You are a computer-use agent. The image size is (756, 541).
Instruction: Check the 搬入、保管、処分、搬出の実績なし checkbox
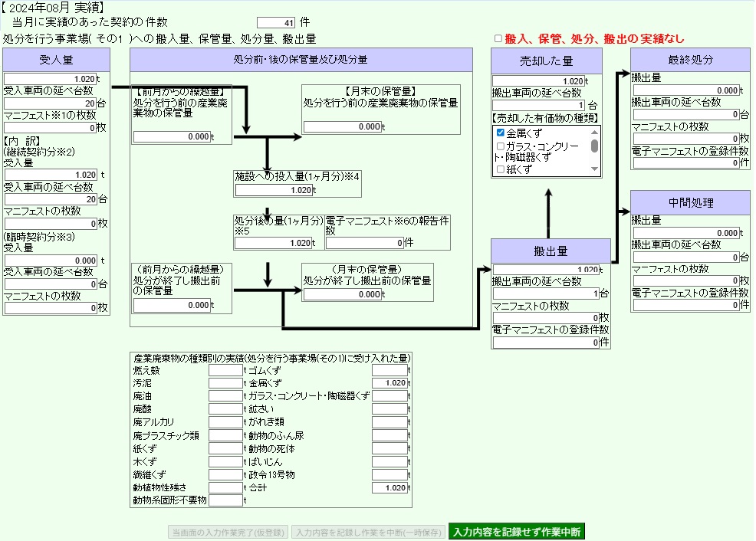pyautogui.click(x=498, y=38)
